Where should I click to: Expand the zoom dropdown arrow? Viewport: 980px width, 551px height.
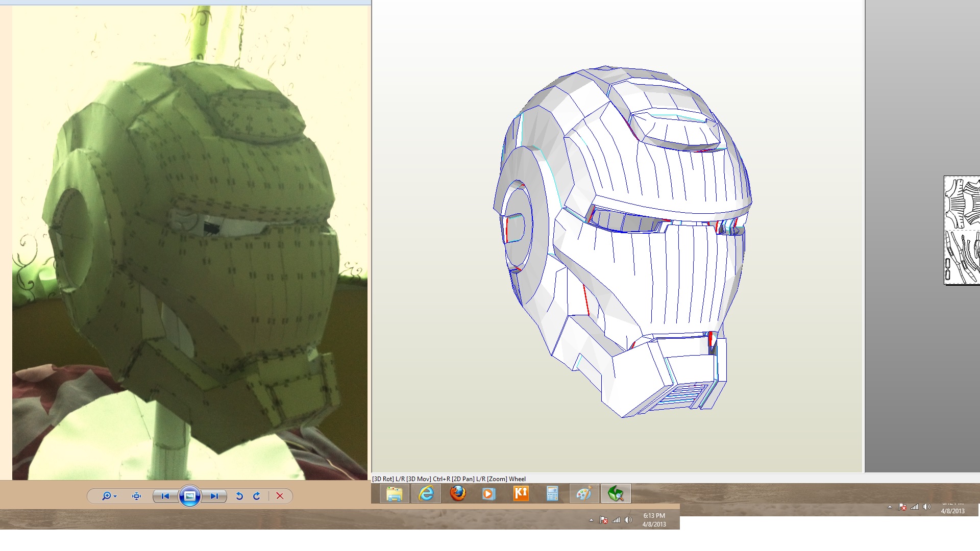115,496
